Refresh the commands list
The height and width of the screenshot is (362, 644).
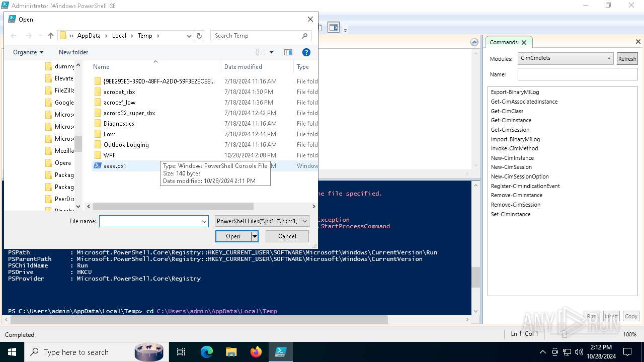pyautogui.click(x=627, y=59)
